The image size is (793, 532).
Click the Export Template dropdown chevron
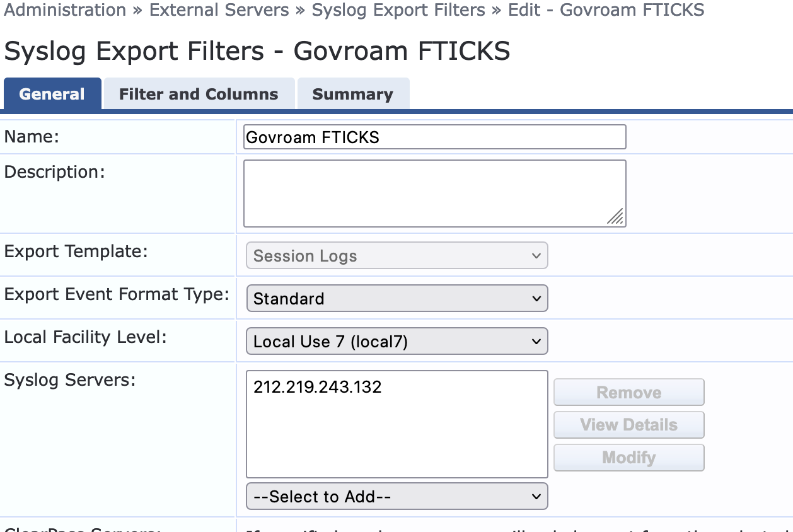(536, 256)
